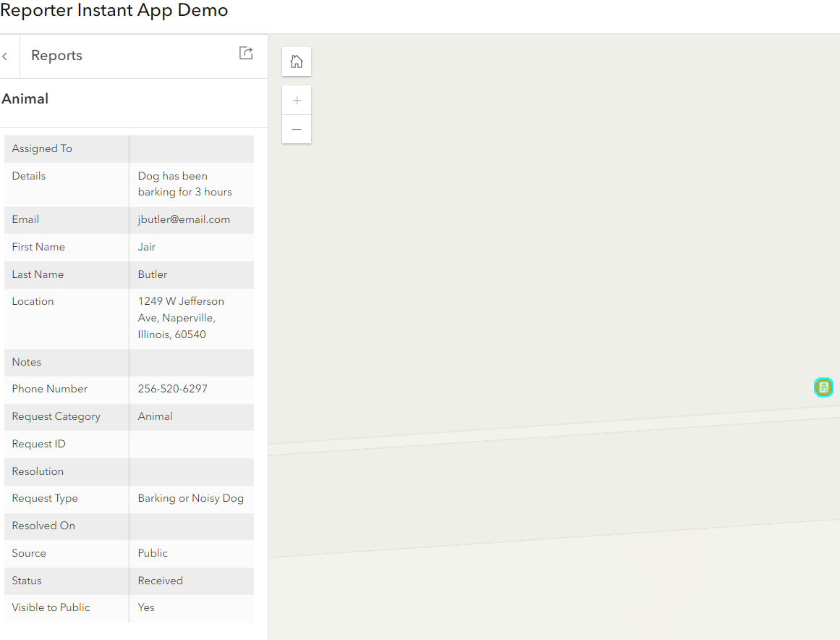Screen dimensions: 840x640
Task: Open the share panel icon
Action: (x=246, y=53)
